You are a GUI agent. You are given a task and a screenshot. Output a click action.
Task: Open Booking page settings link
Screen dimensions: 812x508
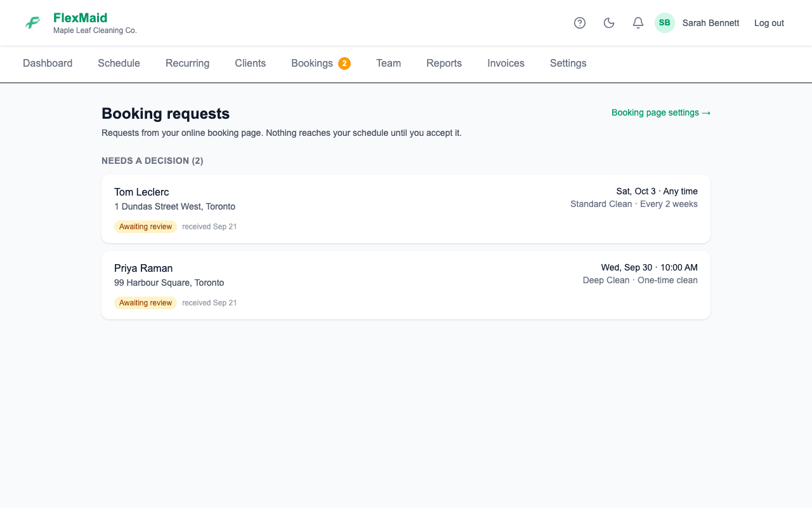coord(661,112)
